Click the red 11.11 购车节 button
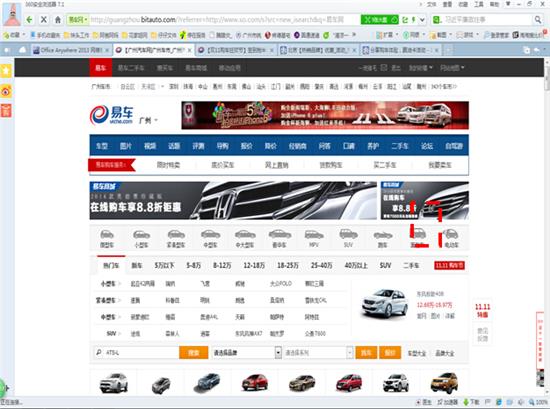The height and width of the screenshot is (409, 550). tap(449, 266)
